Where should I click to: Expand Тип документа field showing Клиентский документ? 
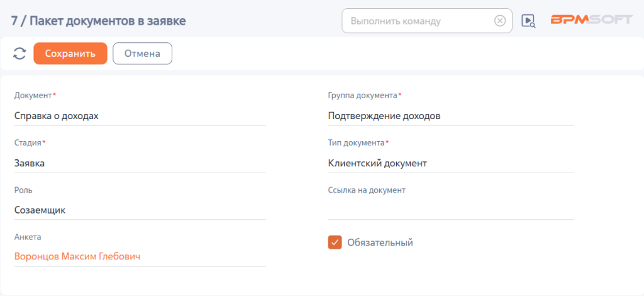tap(451, 164)
